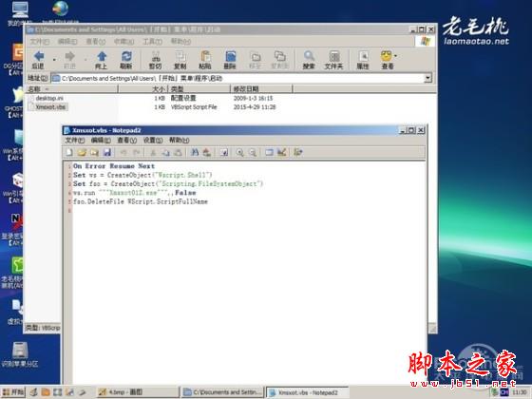Image resolution: width=532 pixels, height=399 pixels.
Task: Switch to 4.bmp Paint taskbar button
Action: [137, 392]
